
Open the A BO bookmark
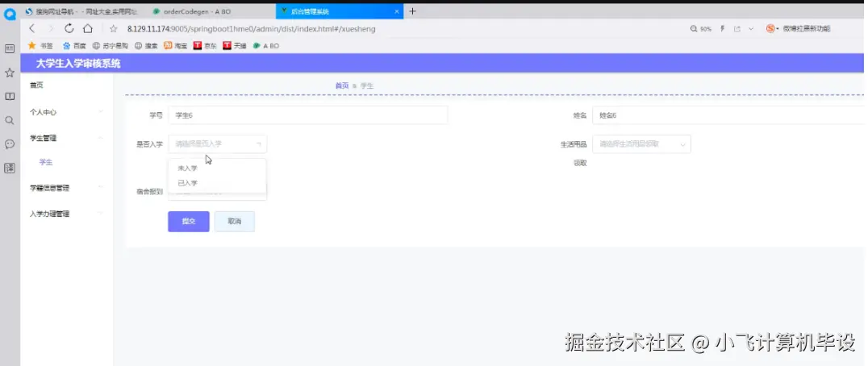(266, 46)
